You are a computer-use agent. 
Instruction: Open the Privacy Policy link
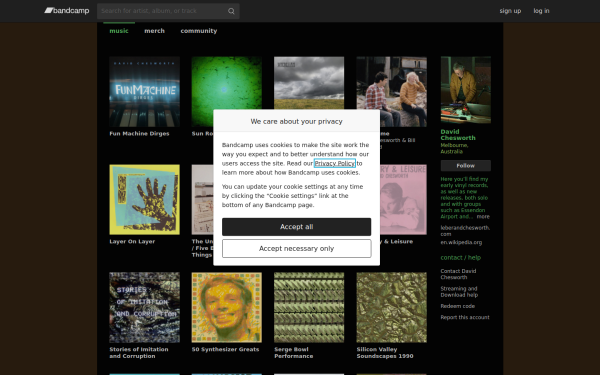coord(334,163)
